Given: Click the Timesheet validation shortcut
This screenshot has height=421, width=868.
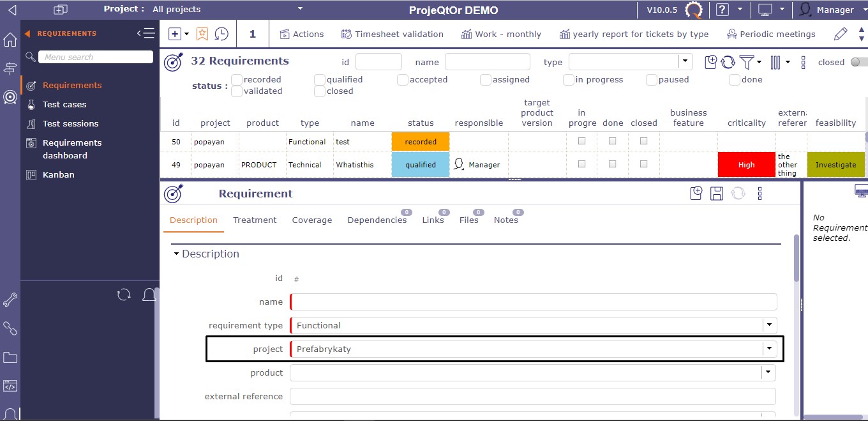Looking at the screenshot, I should (x=392, y=34).
